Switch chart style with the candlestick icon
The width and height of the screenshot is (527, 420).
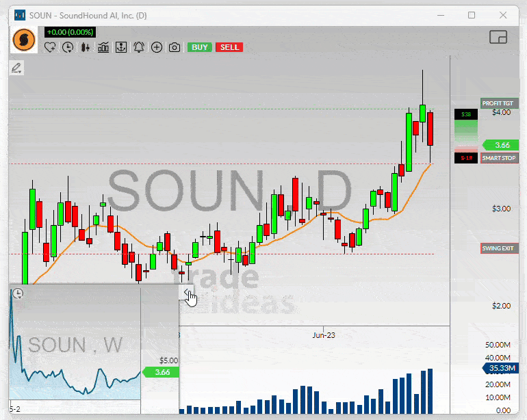point(86,47)
